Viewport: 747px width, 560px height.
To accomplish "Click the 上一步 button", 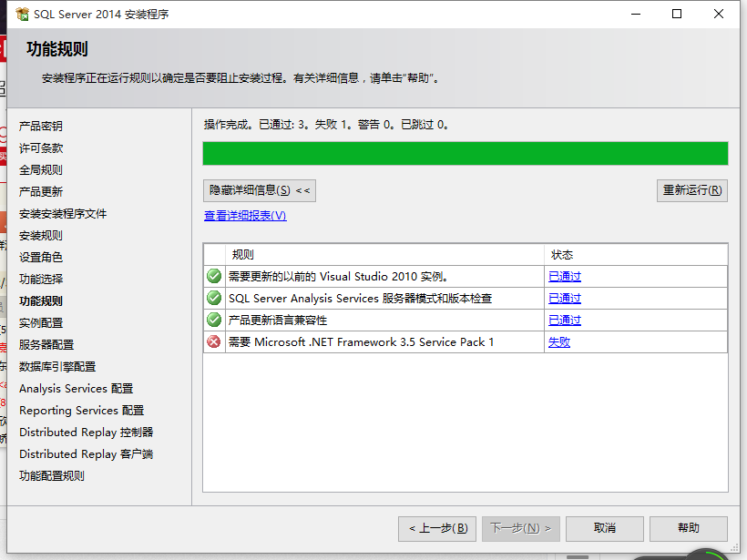I will click(x=436, y=528).
